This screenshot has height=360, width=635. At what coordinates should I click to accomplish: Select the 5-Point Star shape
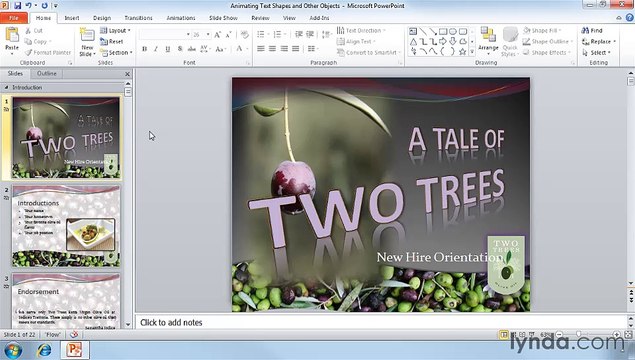462,51
